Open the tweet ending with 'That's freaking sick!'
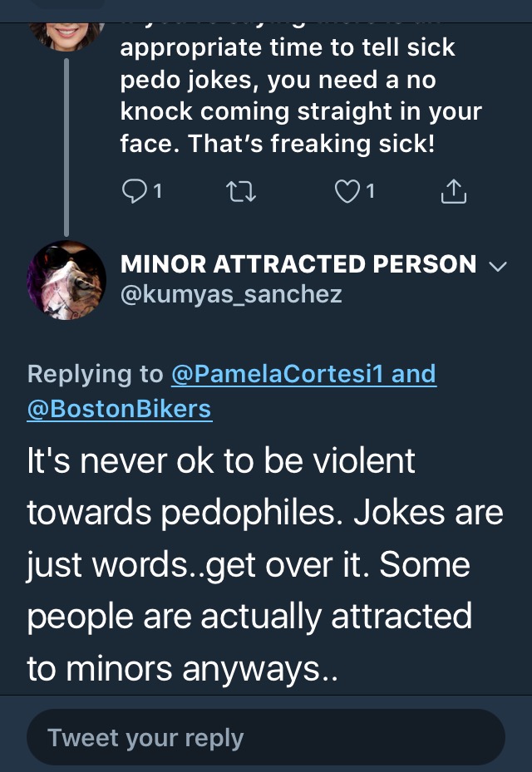532x772 pixels. click(300, 96)
